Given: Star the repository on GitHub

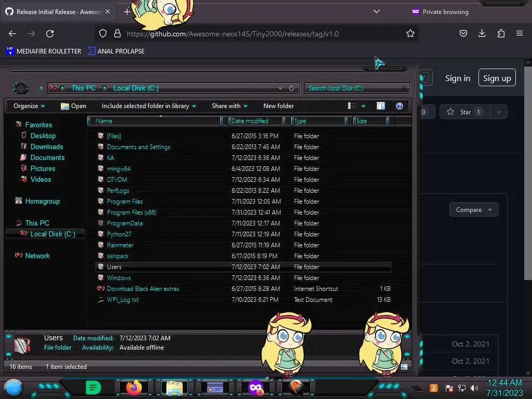Looking at the screenshot, I should click(x=465, y=112).
